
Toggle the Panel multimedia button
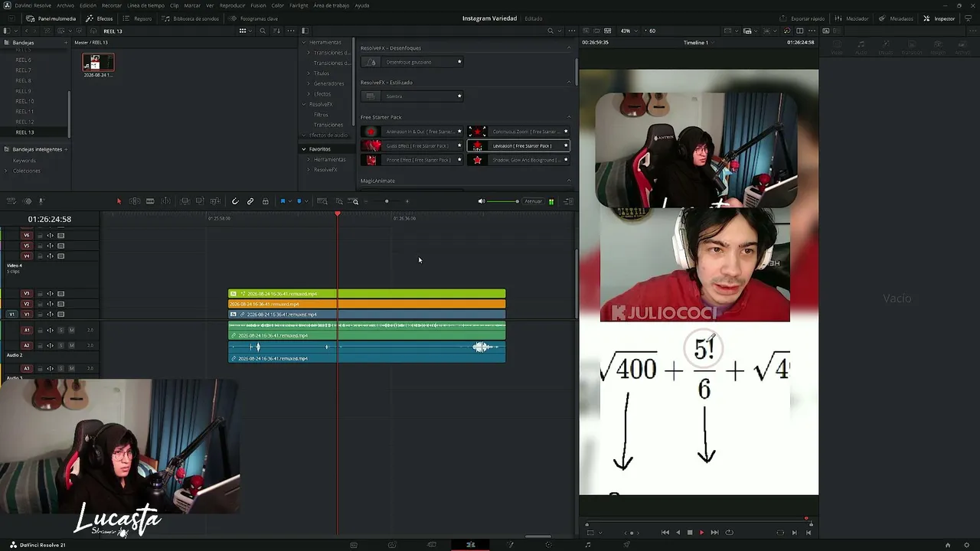(x=51, y=18)
